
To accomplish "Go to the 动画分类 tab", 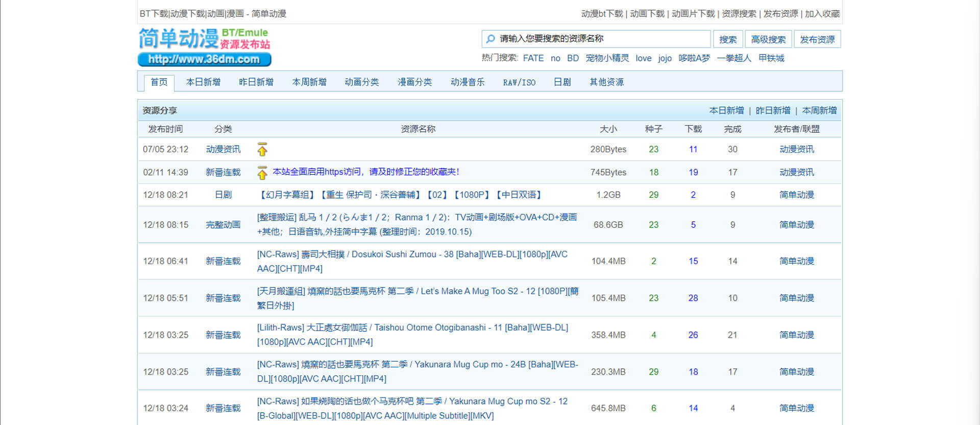I will 362,82.
